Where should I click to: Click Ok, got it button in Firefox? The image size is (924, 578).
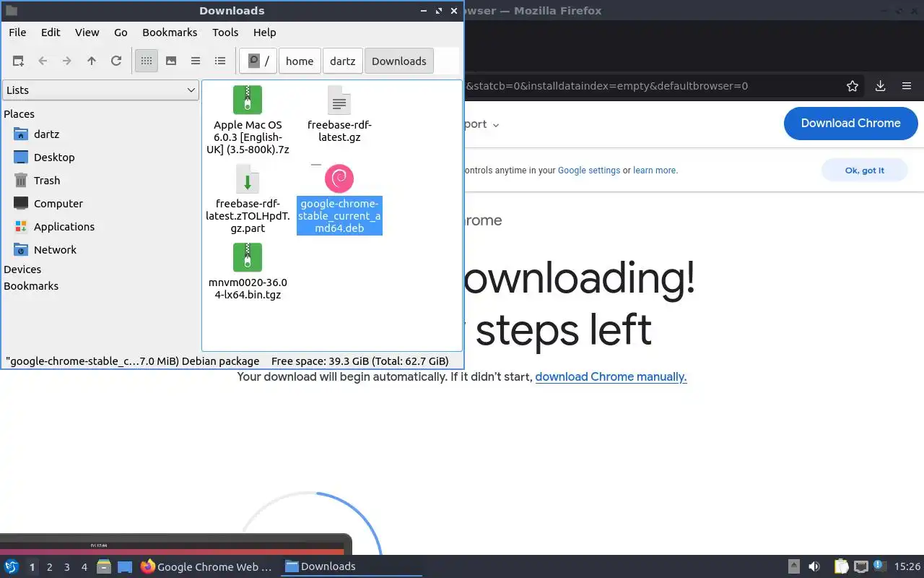coord(864,171)
